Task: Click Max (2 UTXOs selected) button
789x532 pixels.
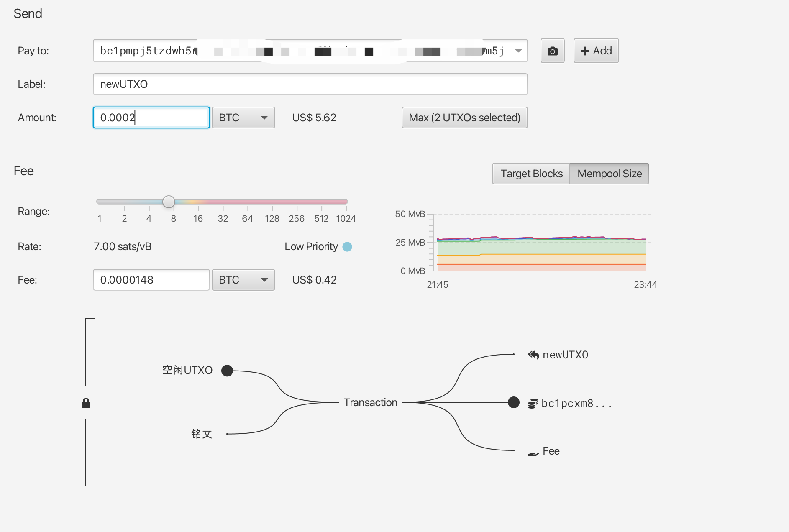Action: [x=464, y=118]
